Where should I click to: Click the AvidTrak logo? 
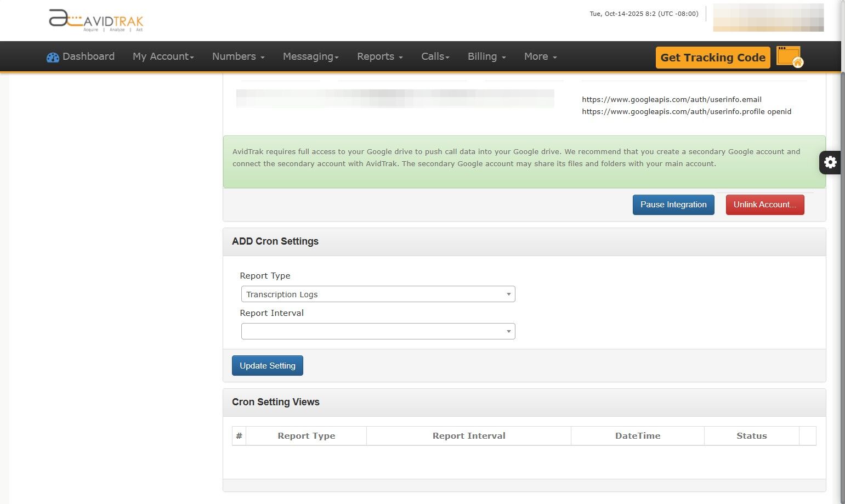pos(96,20)
